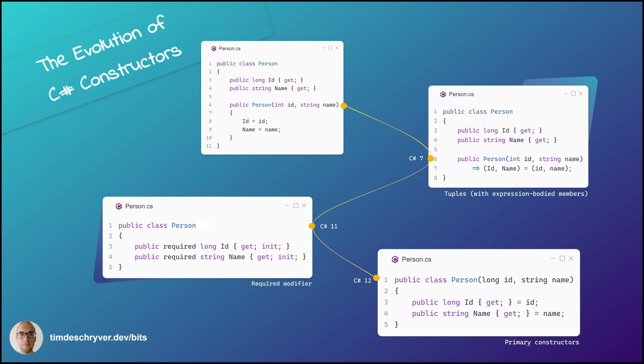Maximize the Tuples Person.cs window
This screenshot has width=644, height=364.
(573, 94)
